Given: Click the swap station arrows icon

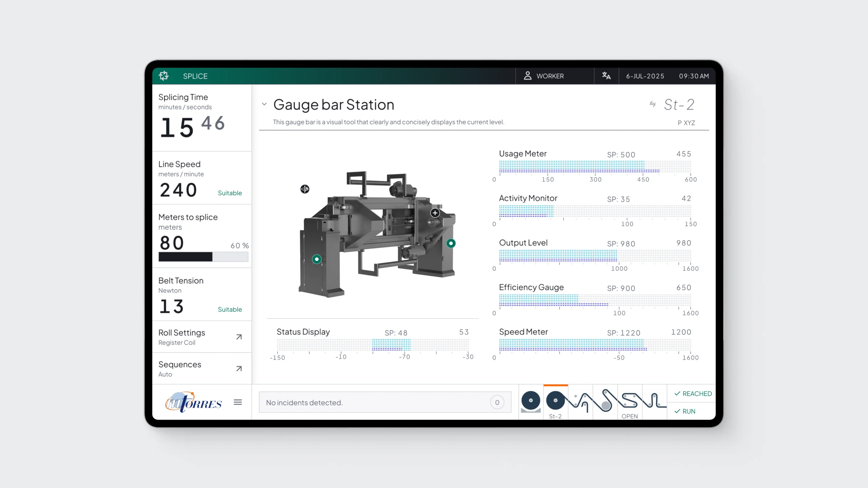Looking at the screenshot, I should click(652, 104).
